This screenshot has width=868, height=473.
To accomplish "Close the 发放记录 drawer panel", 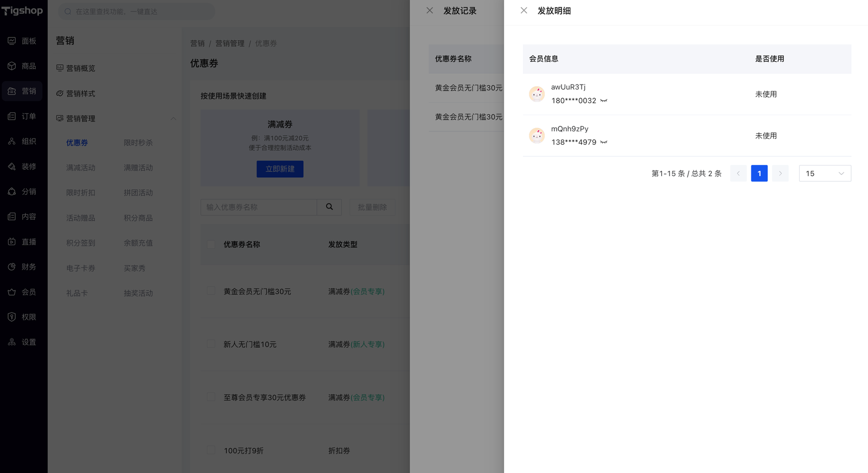I will [430, 10].
